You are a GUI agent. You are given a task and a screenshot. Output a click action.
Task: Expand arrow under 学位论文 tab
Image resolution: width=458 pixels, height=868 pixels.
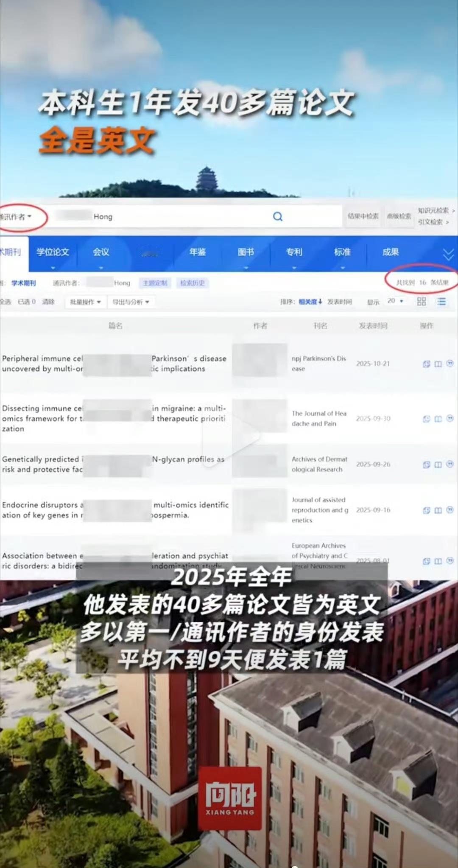(x=53, y=268)
